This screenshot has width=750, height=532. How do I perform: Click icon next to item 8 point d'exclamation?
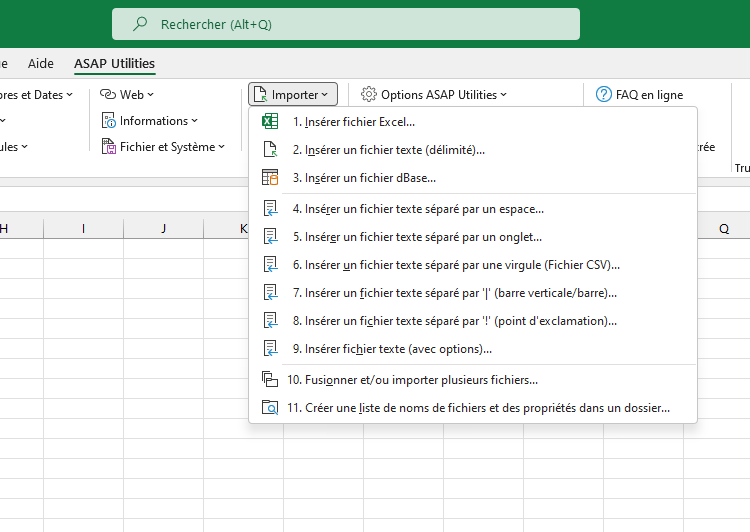point(271,321)
